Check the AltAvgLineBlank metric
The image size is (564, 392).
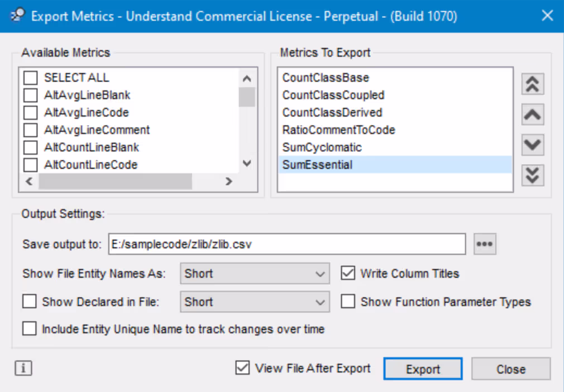click(x=30, y=95)
